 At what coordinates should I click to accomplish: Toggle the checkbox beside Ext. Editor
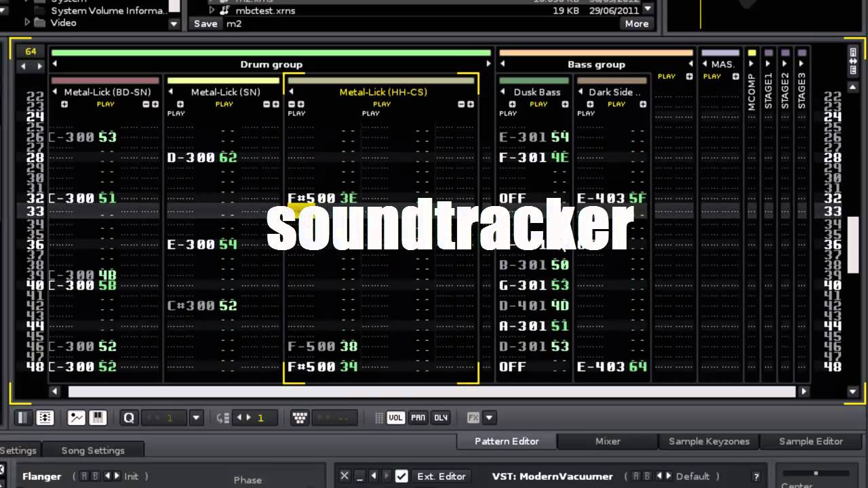tap(401, 476)
